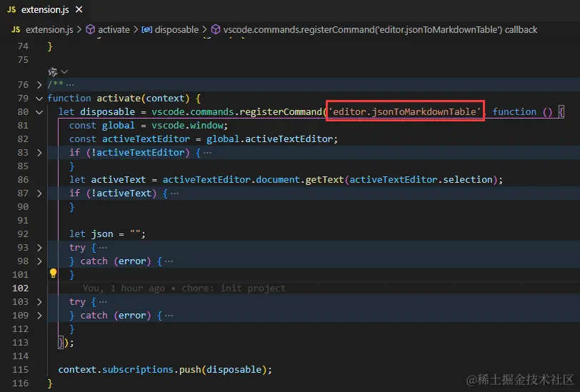580x392 pixels.
Task: Open the dropdown next to the sparkle icon
Action: click(x=64, y=71)
